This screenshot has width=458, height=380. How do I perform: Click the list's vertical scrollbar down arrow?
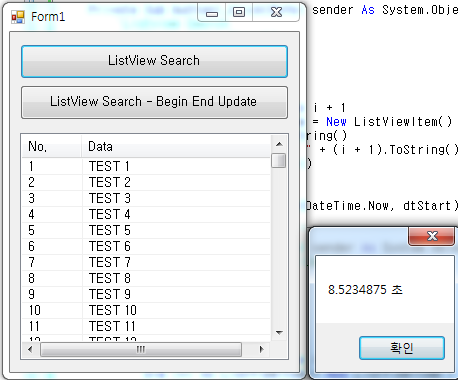click(x=279, y=332)
